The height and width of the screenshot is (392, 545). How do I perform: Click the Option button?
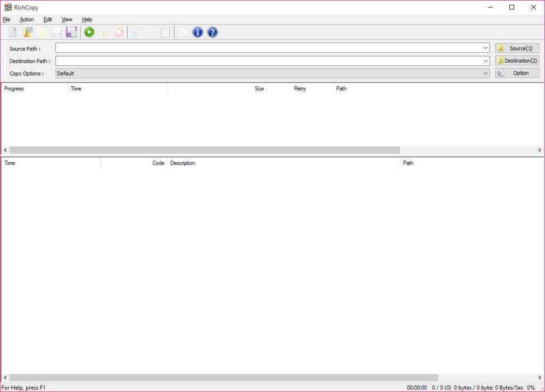pyautogui.click(x=517, y=73)
